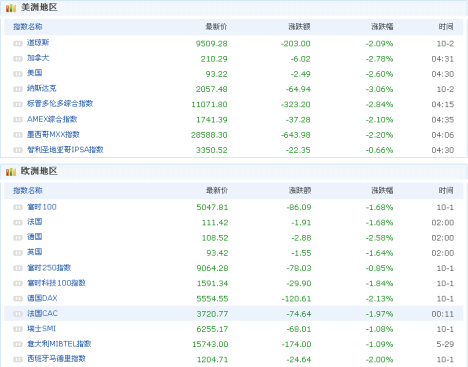Click the small icon beside 道琼斯
468x367 pixels.
pyautogui.click(x=18, y=43)
